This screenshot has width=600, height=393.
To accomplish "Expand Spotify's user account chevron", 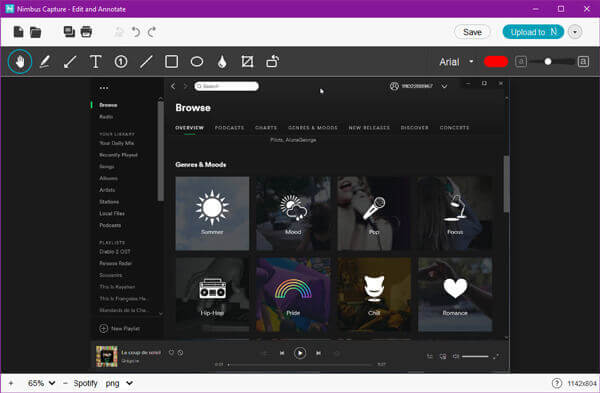I will coord(444,86).
